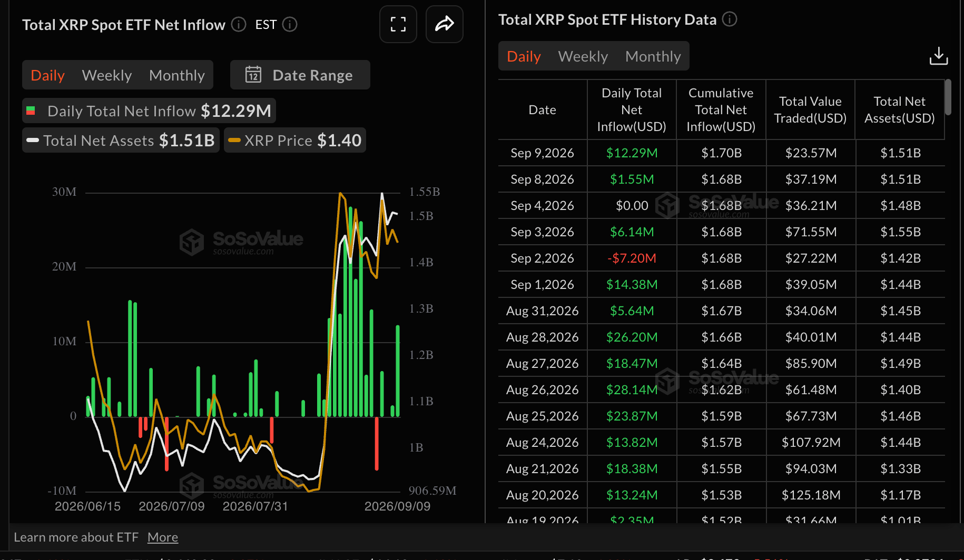Viewport: 964px width, 560px height.
Task: Open fullscreen view of the inflow chart
Action: (398, 24)
